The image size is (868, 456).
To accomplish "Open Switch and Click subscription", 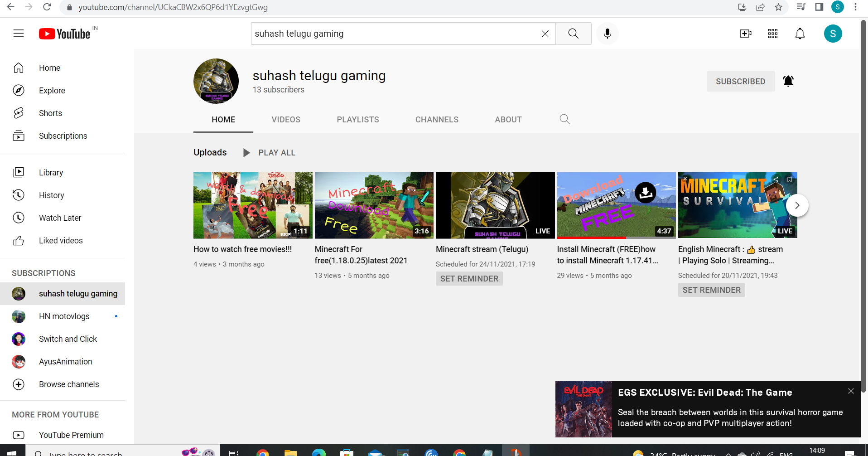I will click(63, 339).
